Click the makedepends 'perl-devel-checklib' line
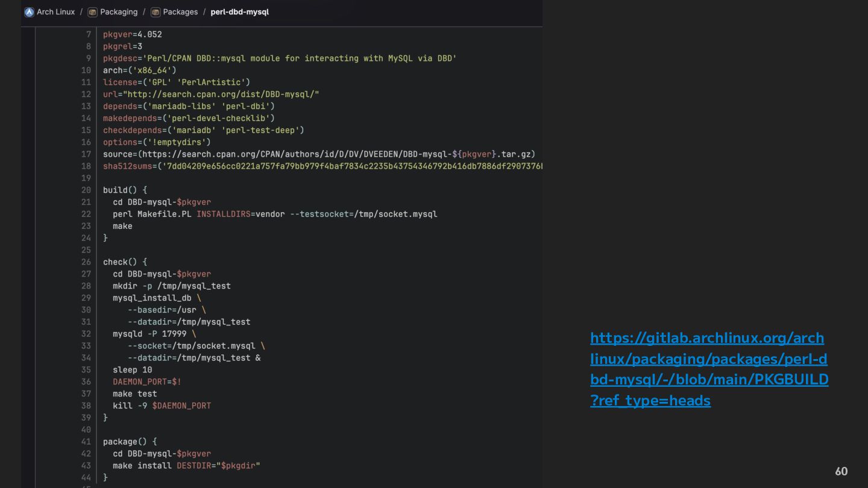Screen dimensions: 868x488 [x=189, y=118]
